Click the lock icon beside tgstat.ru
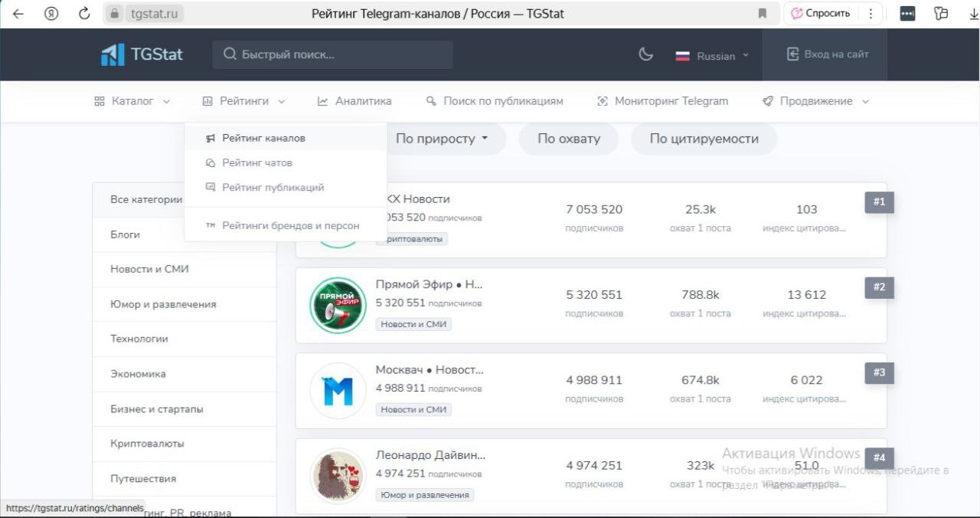The image size is (980, 518). pyautogui.click(x=115, y=14)
